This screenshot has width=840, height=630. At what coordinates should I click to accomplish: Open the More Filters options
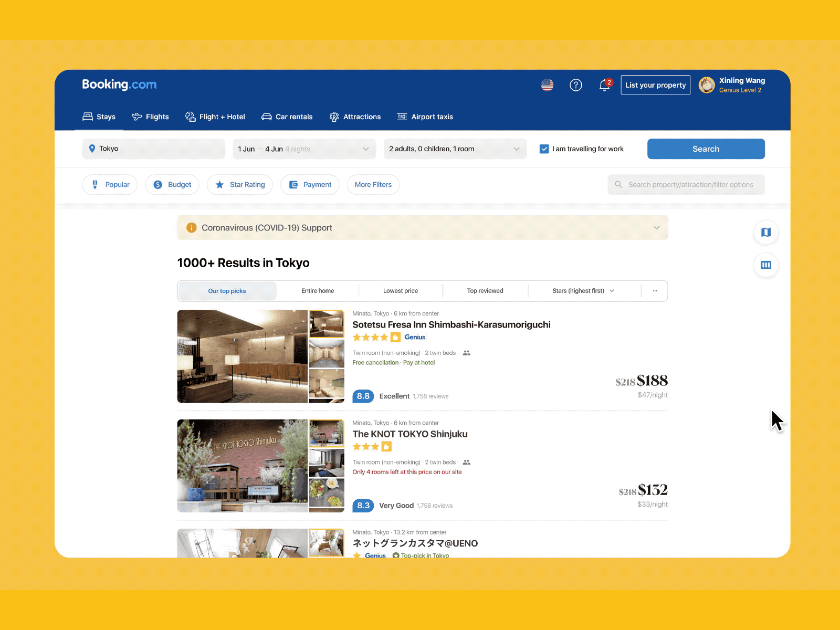(x=373, y=184)
